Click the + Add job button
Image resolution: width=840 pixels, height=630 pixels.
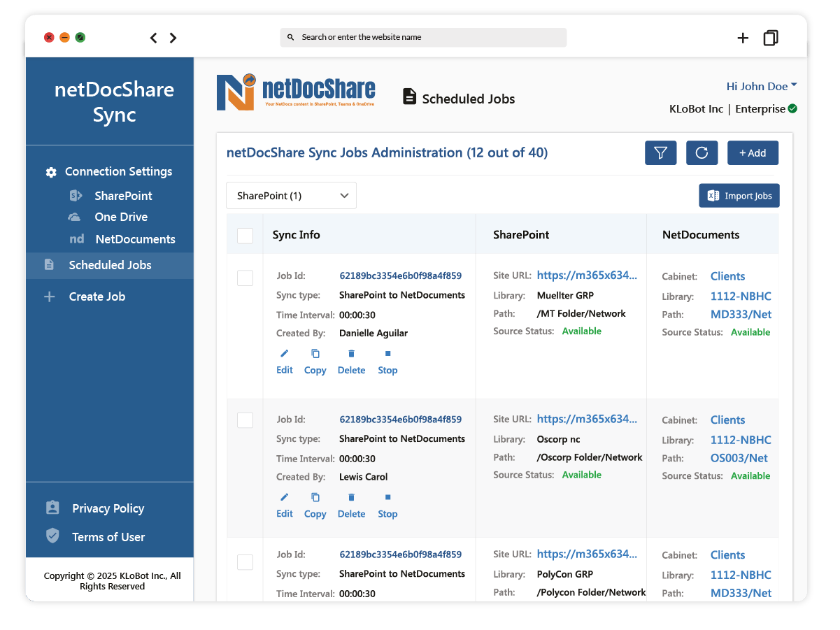(753, 152)
